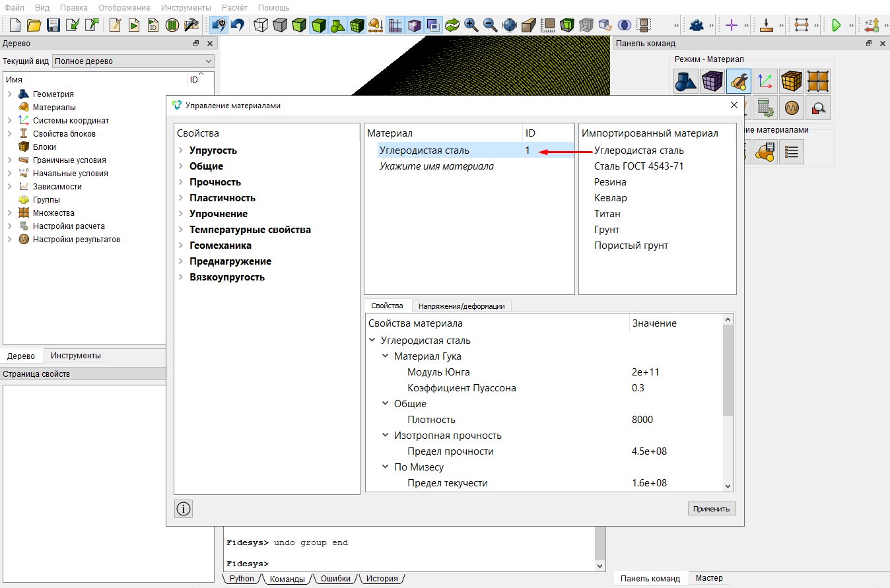Open calculation settings calculator icon
Screen dimensions: 890x588
pyautogui.click(x=765, y=108)
